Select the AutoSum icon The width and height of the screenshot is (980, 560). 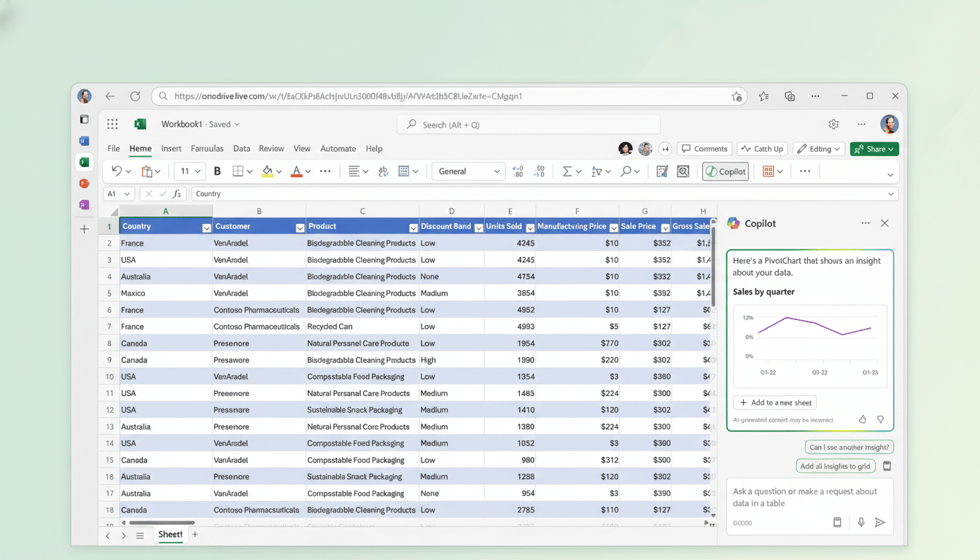coord(569,171)
